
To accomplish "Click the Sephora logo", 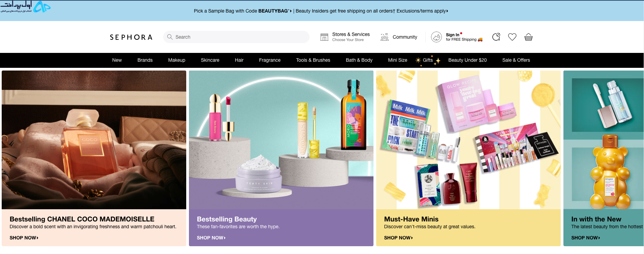I will 131,37.
